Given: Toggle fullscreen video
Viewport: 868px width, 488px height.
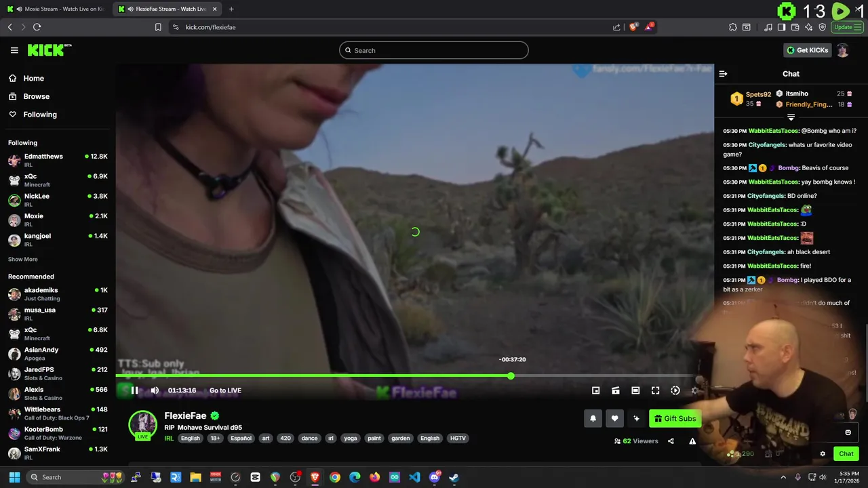Looking at the screenshot, I should pyautogui.click(x=655, y=390).
